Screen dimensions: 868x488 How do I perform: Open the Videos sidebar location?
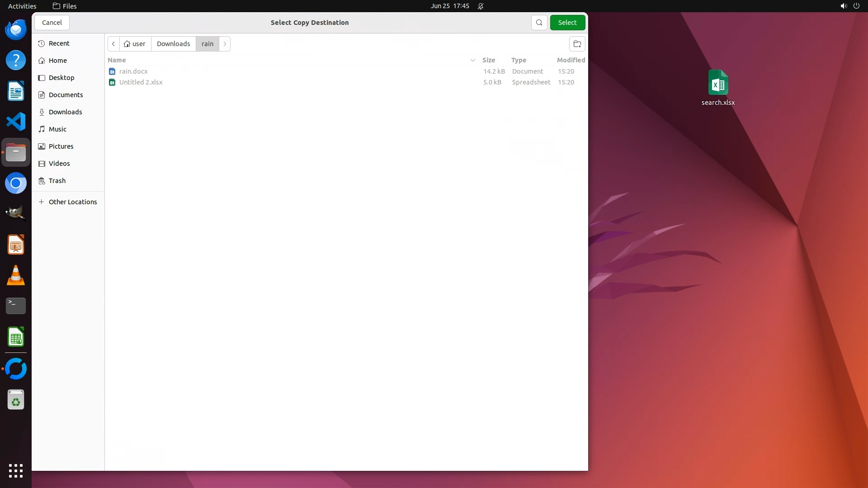tap(59, 164)
